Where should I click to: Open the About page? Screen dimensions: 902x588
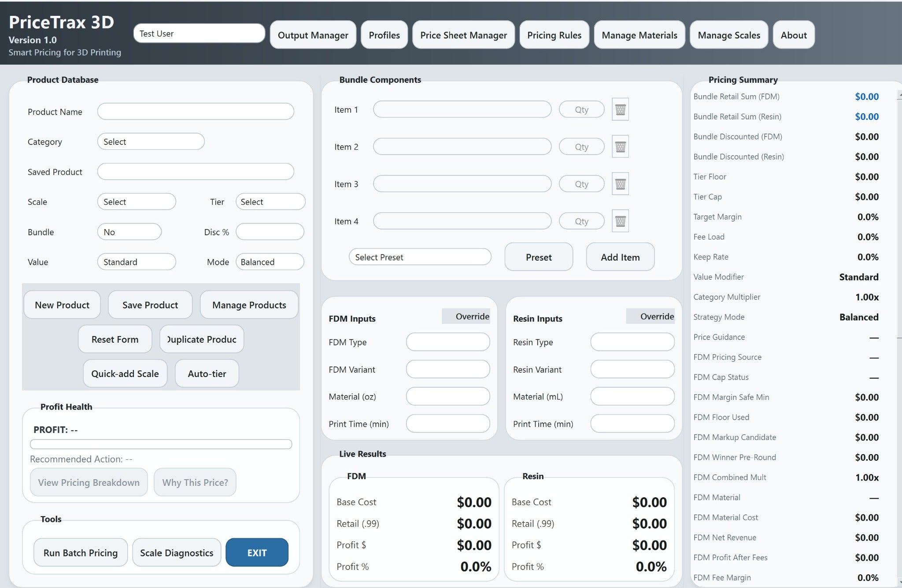[793, 35]
